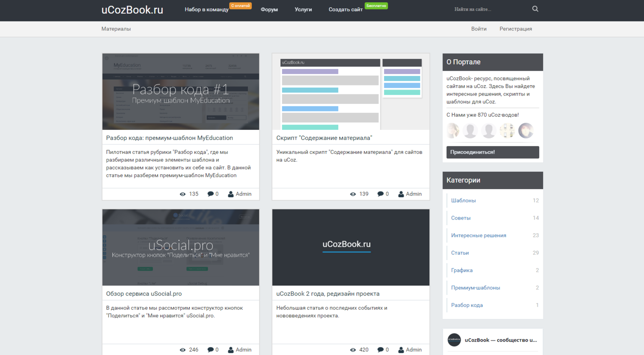
Task: Click views eye icon on uSocial.pro card
Action: click(x=182, y=350)
